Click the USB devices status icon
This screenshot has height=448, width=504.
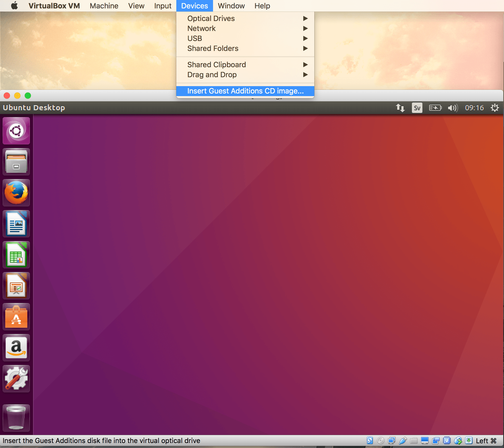[403, 440]
